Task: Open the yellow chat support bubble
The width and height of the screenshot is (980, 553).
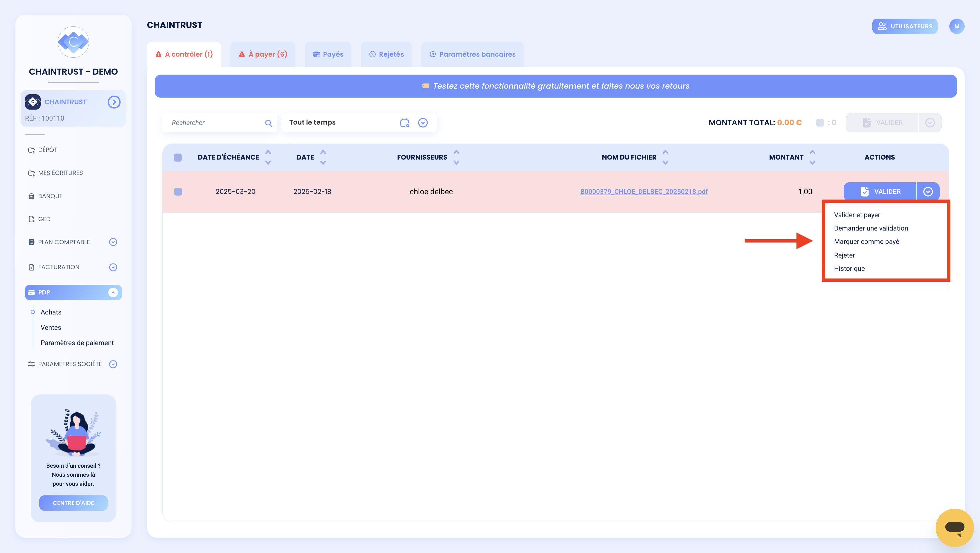Action: point(954,528)
